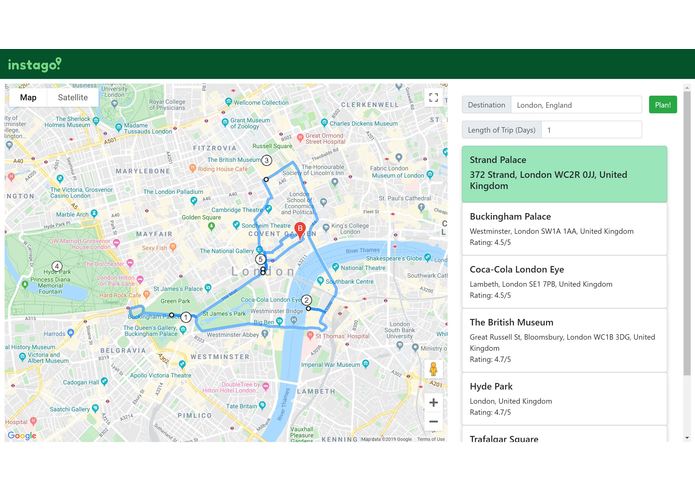
Task: Click the Great Ormond Street Hospital pin
Action: 300,137
